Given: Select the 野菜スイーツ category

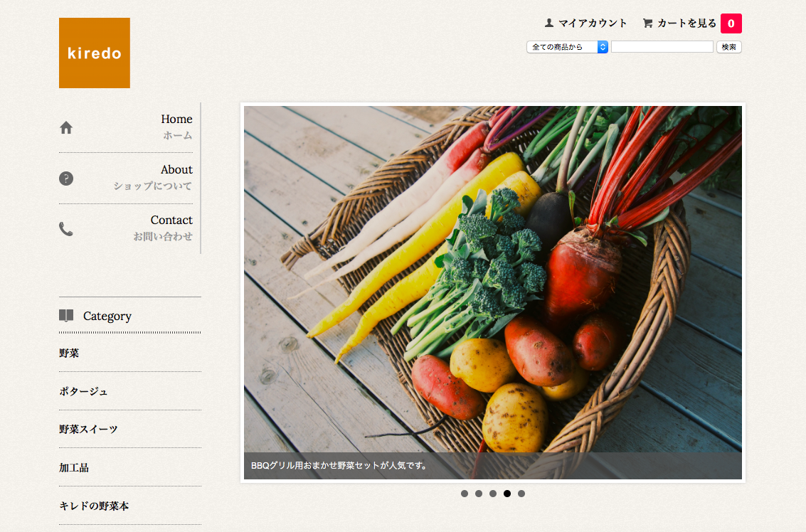Looking at the screenshot, I should pos(88,429).
